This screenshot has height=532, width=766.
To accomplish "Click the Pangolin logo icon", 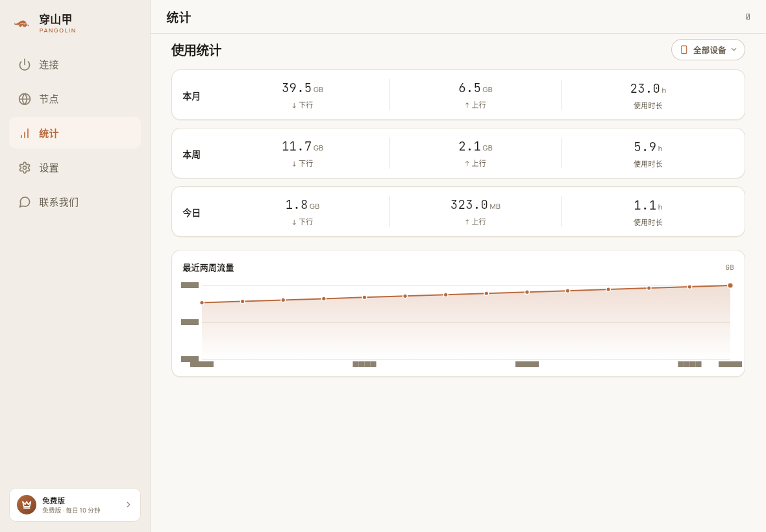I will pyautogui.click(x=22, y=23).
